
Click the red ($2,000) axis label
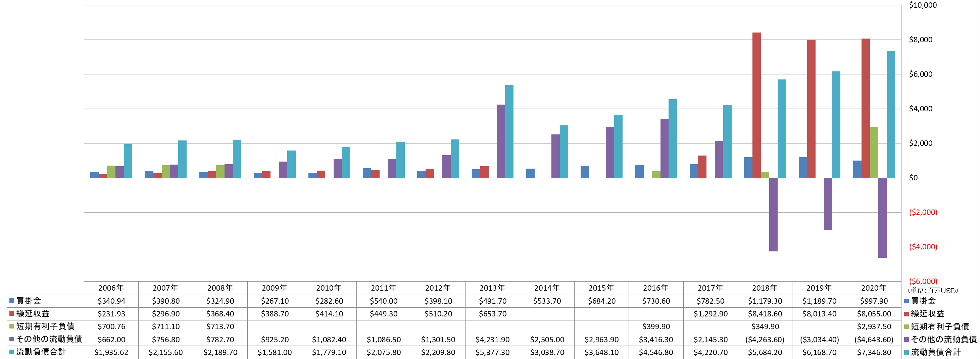tap(923, 213)
